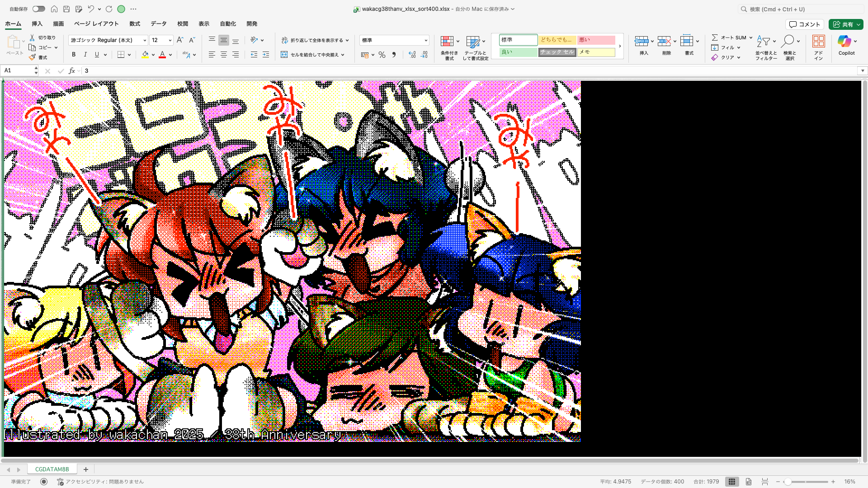Add a new sheet with the plus button

[x=85, y=469]
